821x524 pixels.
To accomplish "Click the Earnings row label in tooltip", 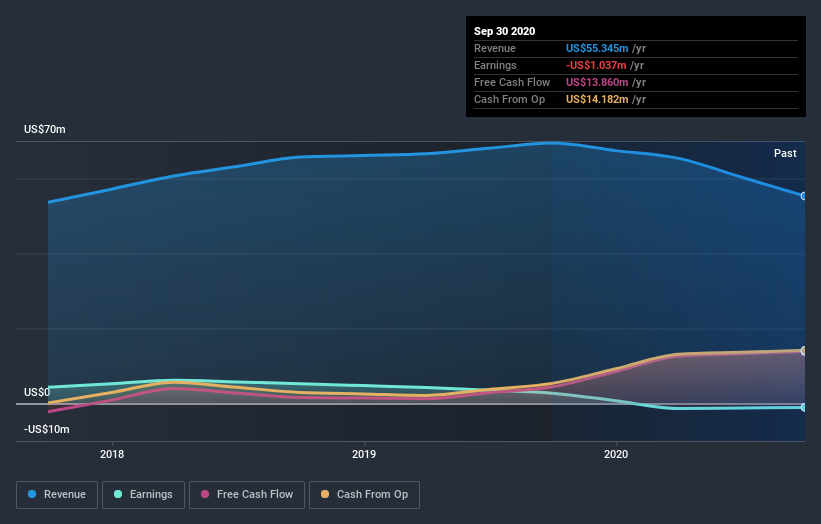I will click(495, 65).
